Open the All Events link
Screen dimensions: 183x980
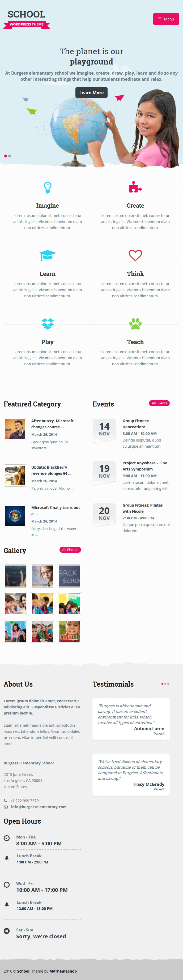coord(159,403)
